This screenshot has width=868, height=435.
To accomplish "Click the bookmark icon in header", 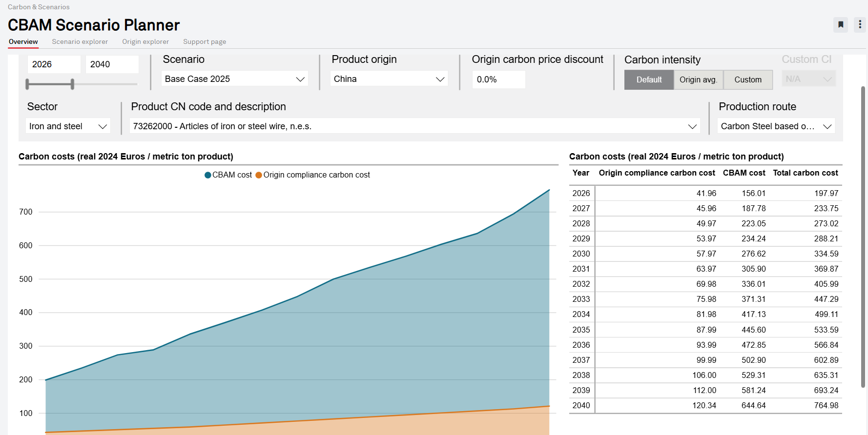I will pos(841,24).
